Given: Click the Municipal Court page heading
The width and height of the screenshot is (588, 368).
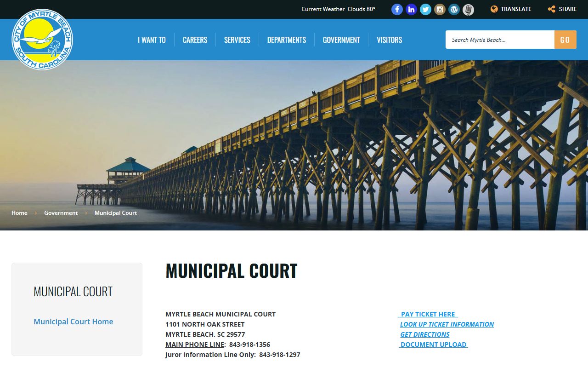Looking at the screenshot, I should tap(232, 270).
